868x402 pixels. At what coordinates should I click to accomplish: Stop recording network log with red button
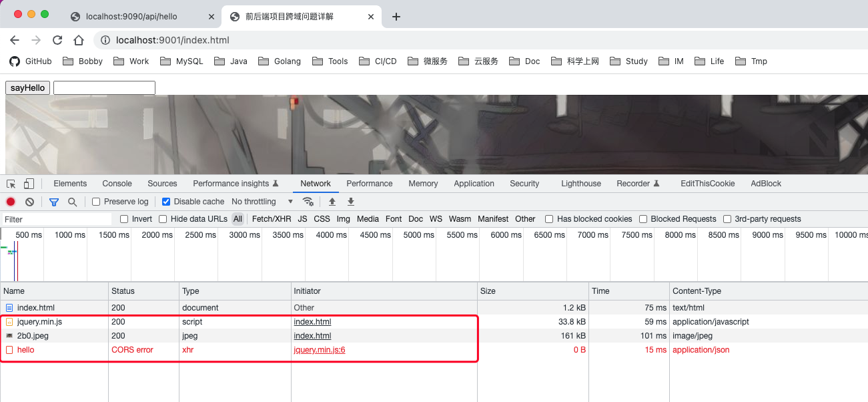tap(11, 202)
